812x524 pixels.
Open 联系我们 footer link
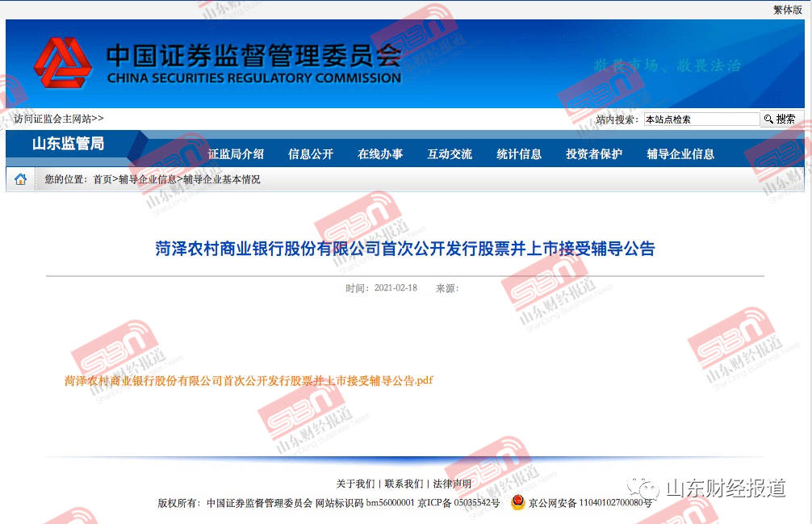(404, 484)
